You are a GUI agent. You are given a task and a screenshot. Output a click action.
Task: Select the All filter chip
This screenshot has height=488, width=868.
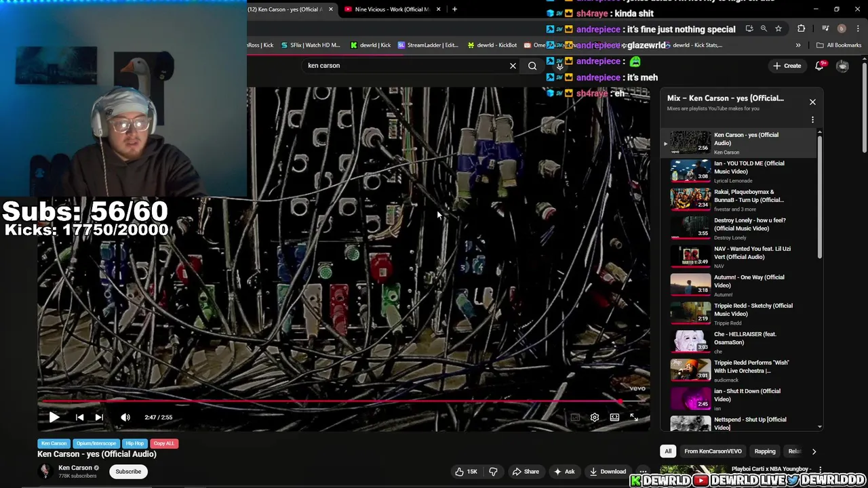(668, 451)
